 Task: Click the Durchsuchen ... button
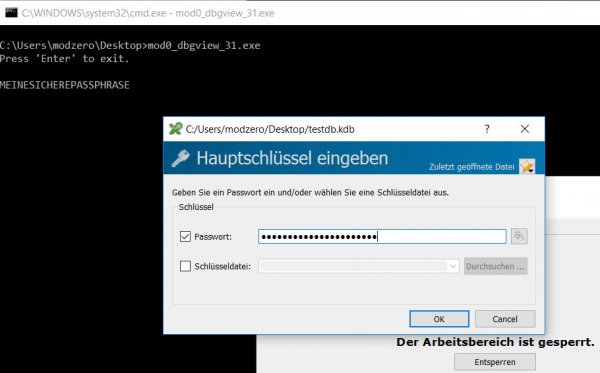pyautogui.click(x=496, y=266)
